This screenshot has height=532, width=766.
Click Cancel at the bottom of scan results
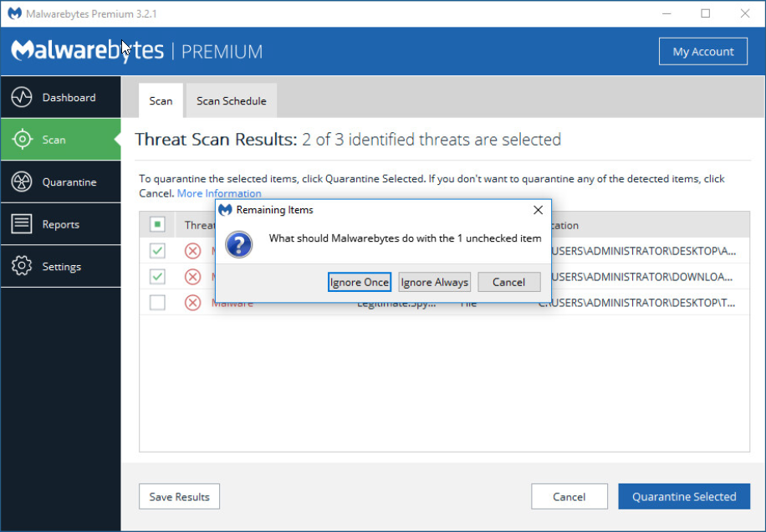pyautogui.click(x=569, y=496)
